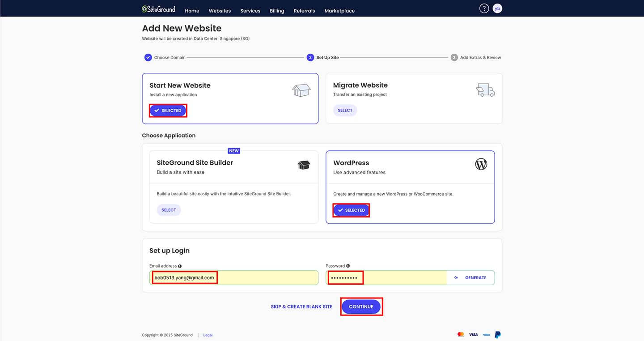Click the SiteGround logo

click(x=159, y=9)
